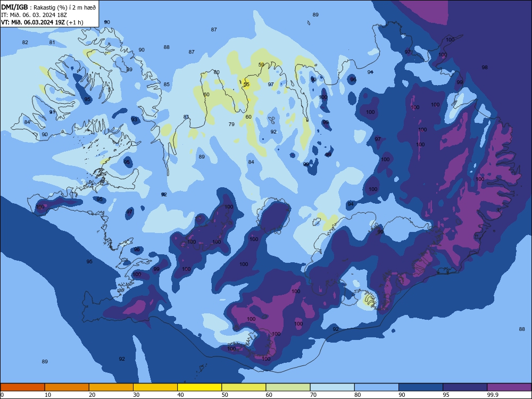Click the dark orange 0–10 legend swatch
532x399 pixels.
(x=22, y=387)
